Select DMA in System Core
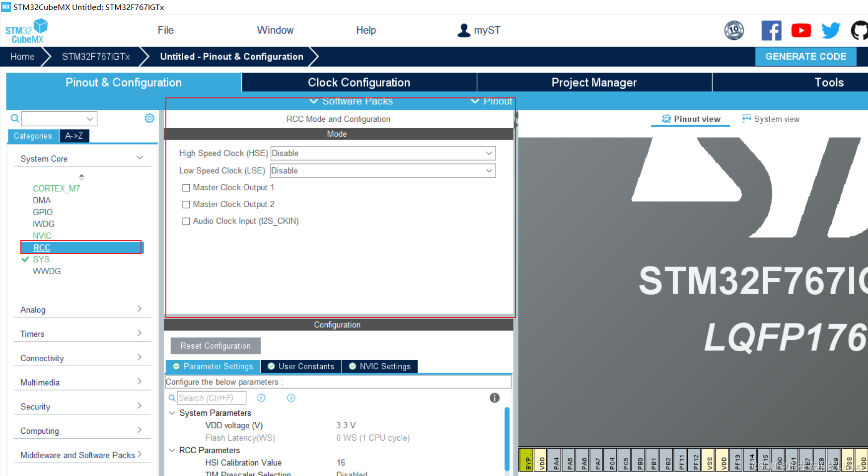Image resolution: width=868 pixels, height=476 pixels. tap(42, 200)
